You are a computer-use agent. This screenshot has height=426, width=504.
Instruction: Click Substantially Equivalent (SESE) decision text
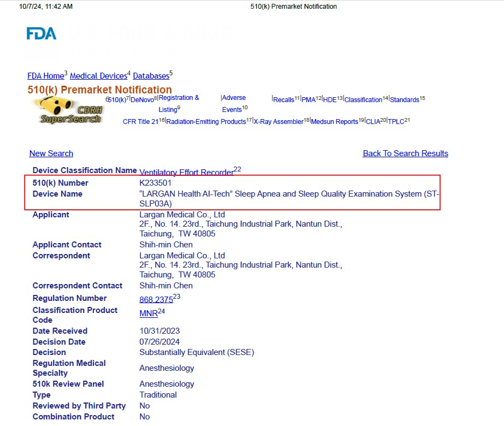click(x=197, y=352)
